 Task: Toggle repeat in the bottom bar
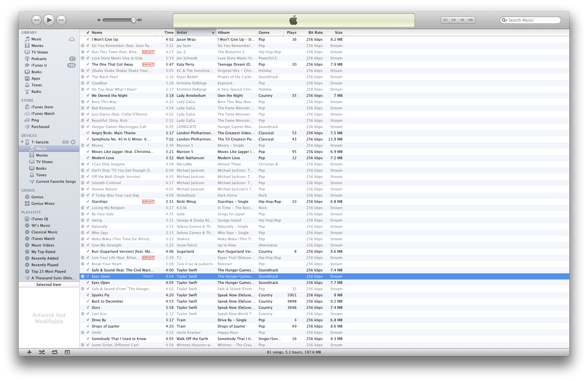[x=55, y=352]
